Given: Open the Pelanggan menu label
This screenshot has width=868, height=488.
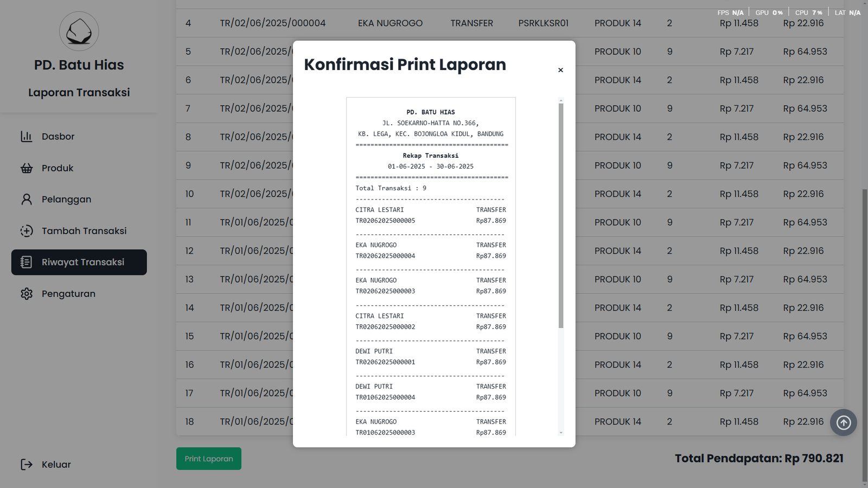Looking at the screenshot, I should (66, 200).
